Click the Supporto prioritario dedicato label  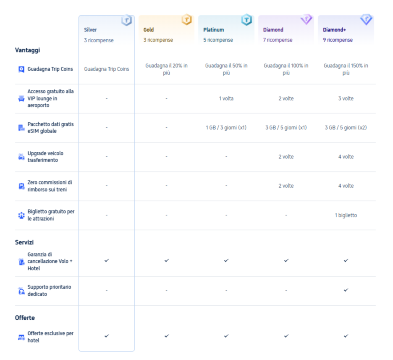pyautogui.click(x=49, y=290)
